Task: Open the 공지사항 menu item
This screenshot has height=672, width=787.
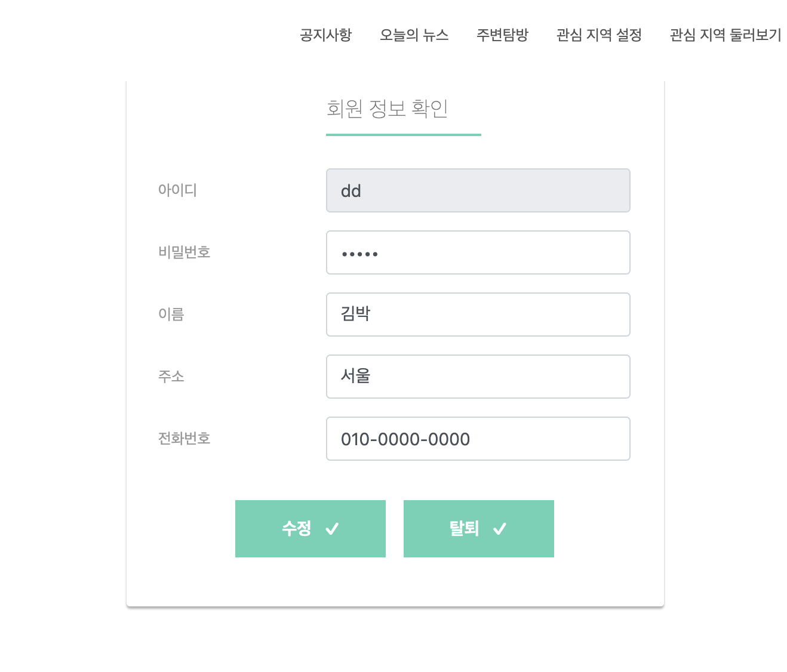Action: 325,35
